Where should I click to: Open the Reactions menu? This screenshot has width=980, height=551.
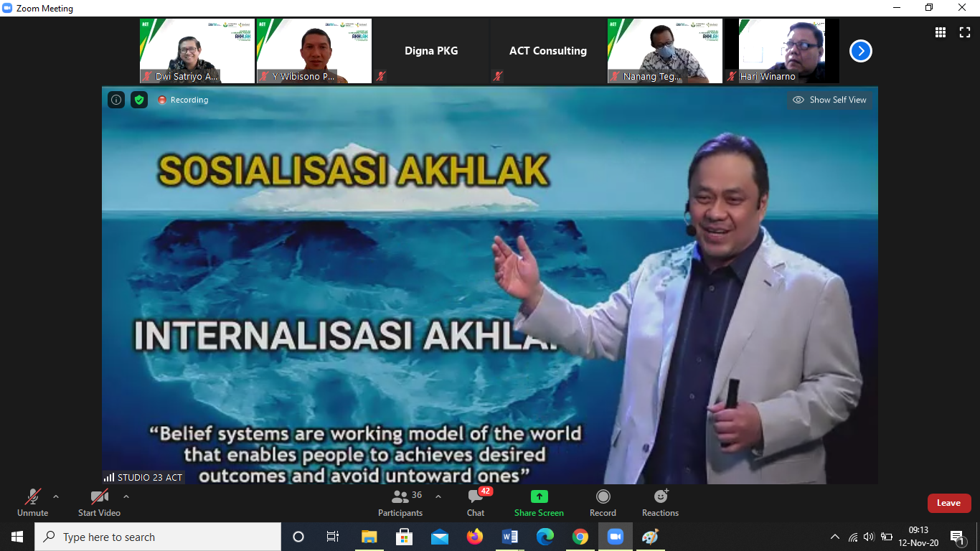point(660,502)
